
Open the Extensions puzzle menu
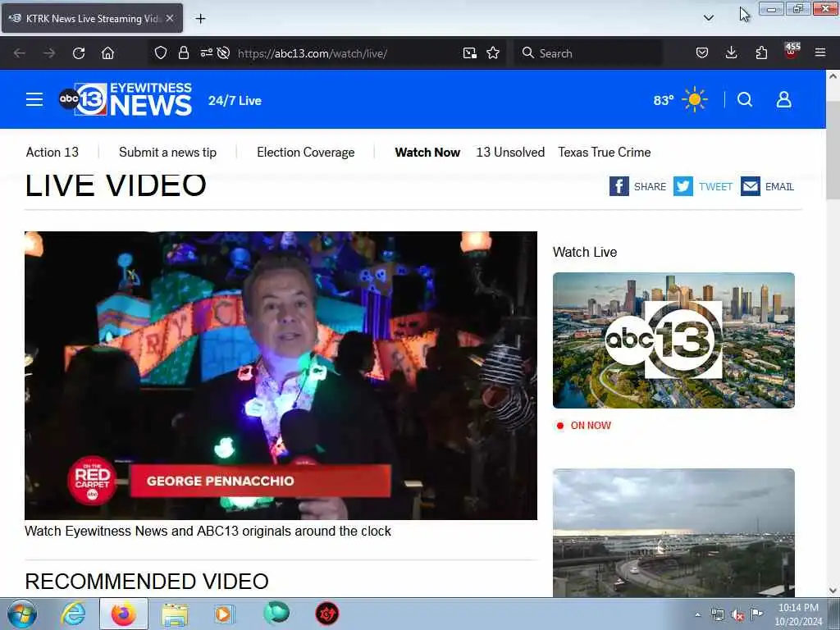click(761, 52)
